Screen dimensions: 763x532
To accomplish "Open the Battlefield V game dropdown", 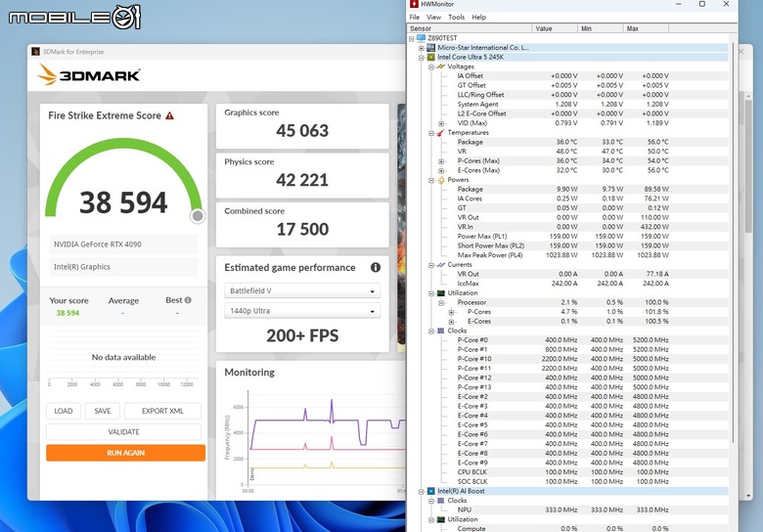I will [x=302, y=290].
